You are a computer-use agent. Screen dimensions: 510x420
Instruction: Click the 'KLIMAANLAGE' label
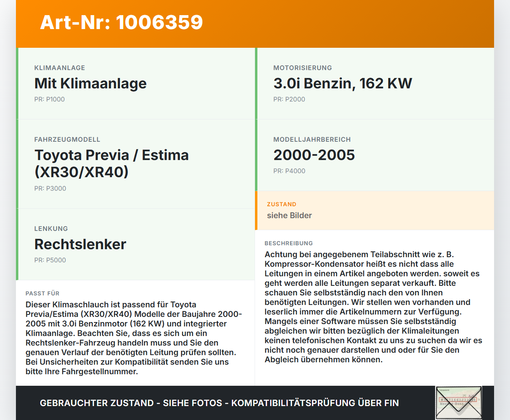click(60, 68)
